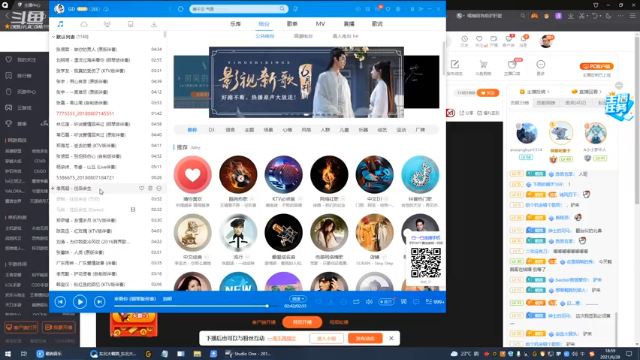Screen dimensions: 640x360
Task: Click the KuGou main content scrollbar
Action: 444,58
